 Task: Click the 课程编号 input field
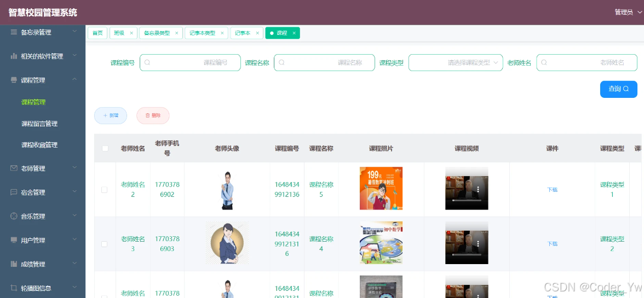(x=190, y=63)
